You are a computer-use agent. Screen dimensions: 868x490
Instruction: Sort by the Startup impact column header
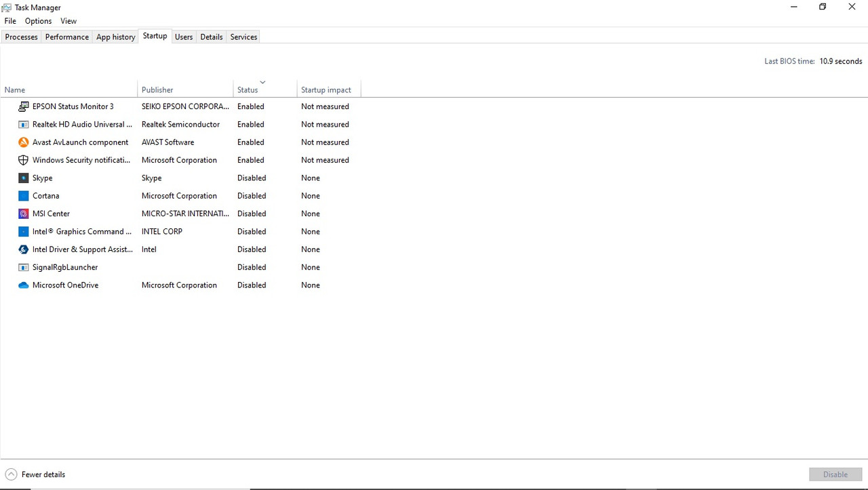point(329,89)
